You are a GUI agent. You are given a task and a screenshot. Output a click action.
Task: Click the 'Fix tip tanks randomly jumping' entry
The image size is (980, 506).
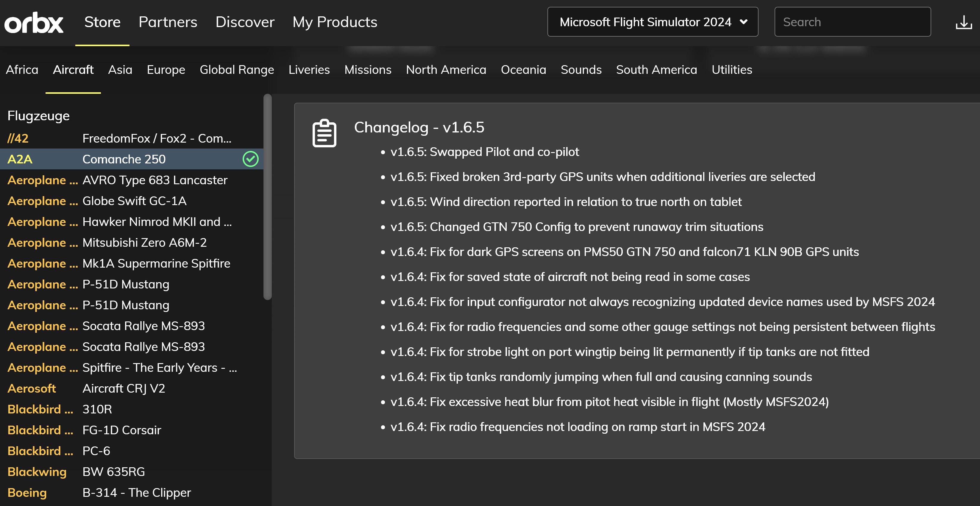(601, 377)
